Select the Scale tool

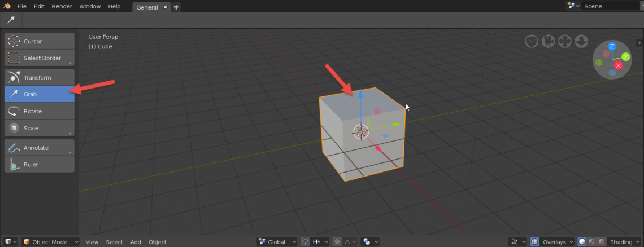[x=39, y=128]
